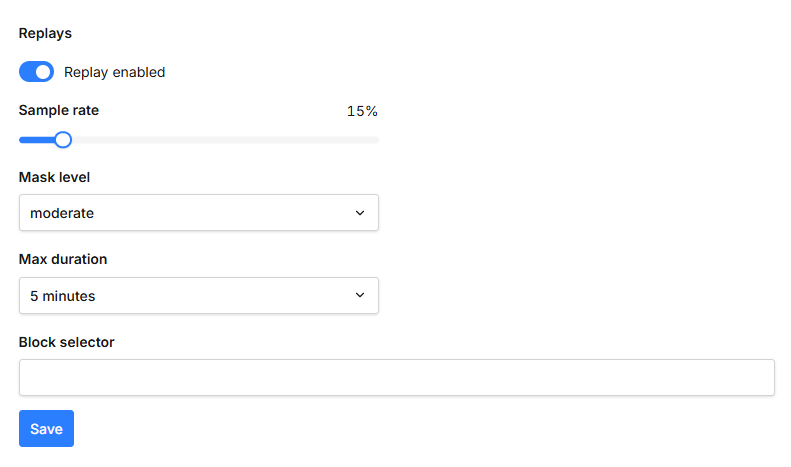
Task: Click the "Max duration" label
Action: click(x=63, y=259)
